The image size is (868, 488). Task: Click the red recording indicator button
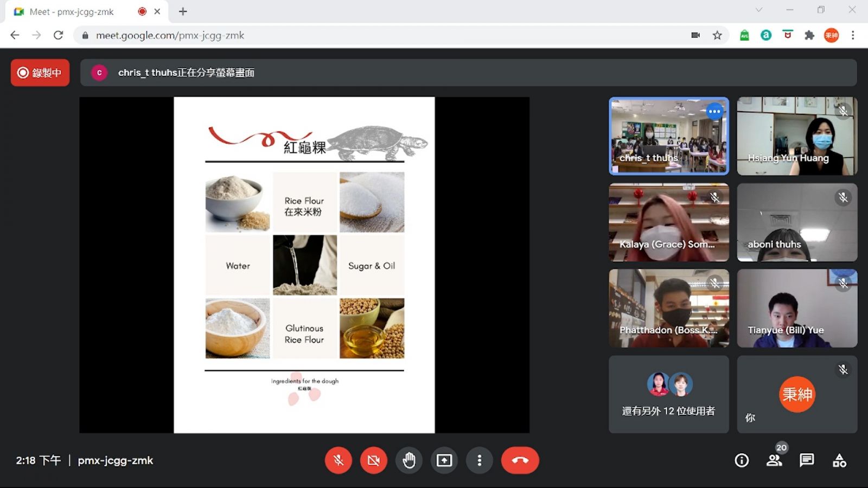point(40,73)
